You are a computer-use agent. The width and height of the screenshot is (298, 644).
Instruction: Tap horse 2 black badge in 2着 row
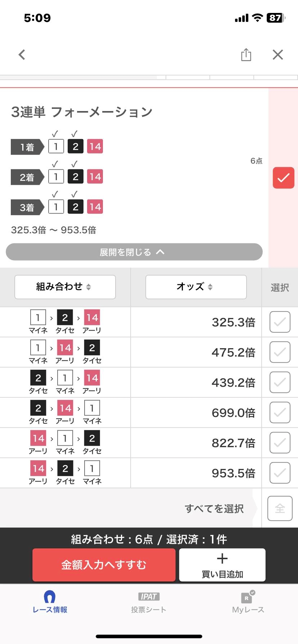click(76, 177)
